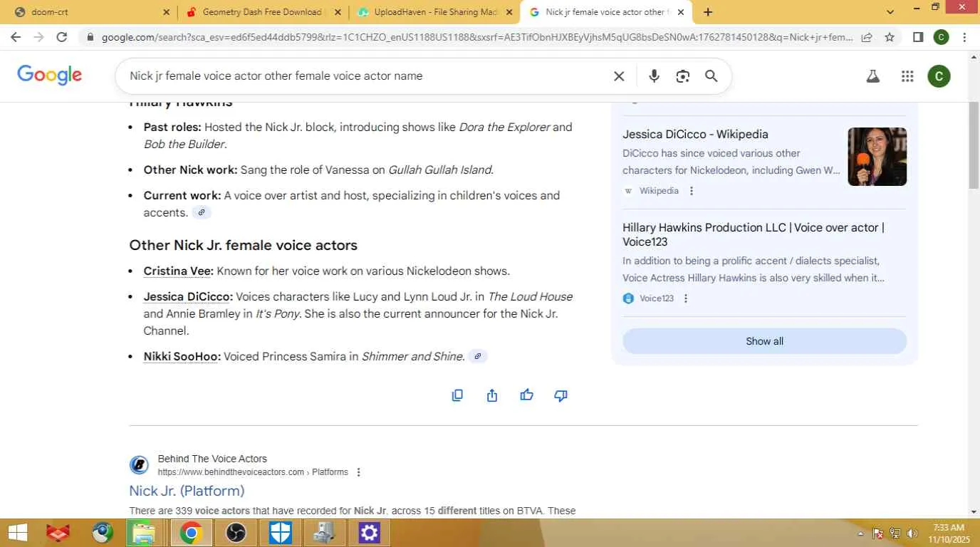The image size is (980, 547).
Task: Open the Chrome profile button in toolbar
Action: point(941,37)
